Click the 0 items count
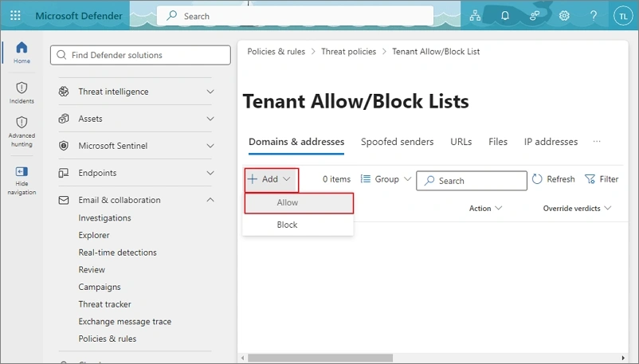 pyautogui.click(x=336, y=179)
